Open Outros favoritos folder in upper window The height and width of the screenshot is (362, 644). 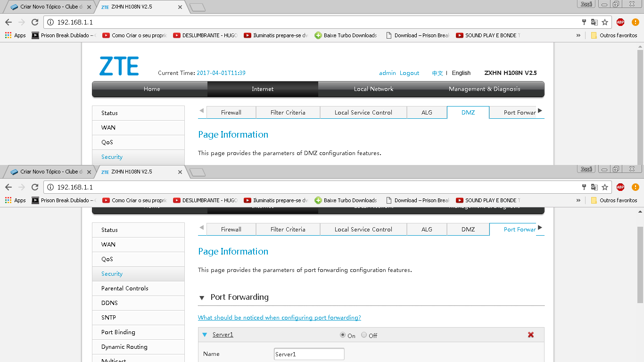point(614,35)
